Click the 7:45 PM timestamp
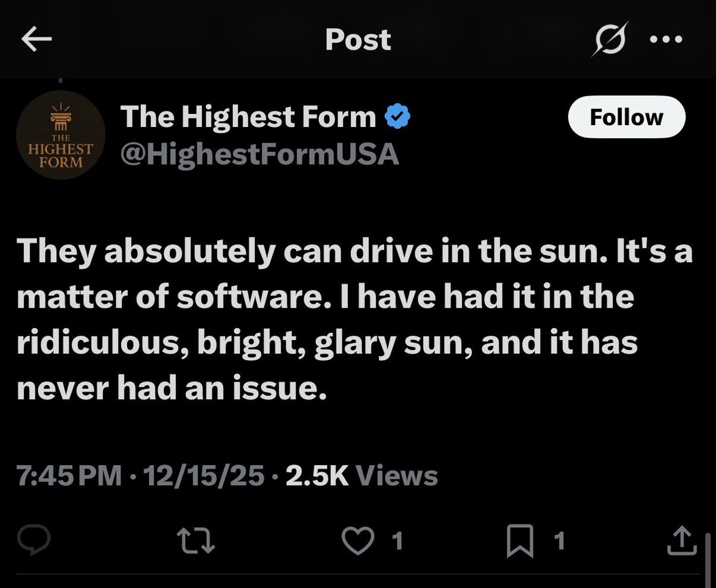Screen dimensions: 716x588 coord(69,476)
